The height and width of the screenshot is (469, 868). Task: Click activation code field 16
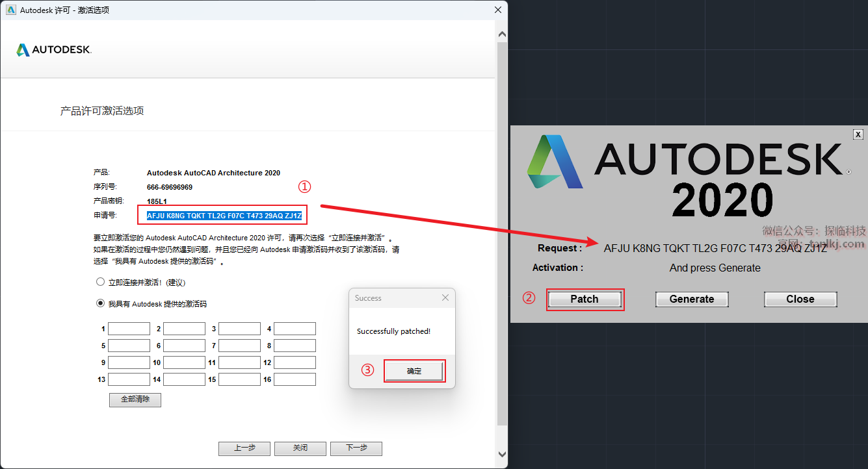(295, 379)
